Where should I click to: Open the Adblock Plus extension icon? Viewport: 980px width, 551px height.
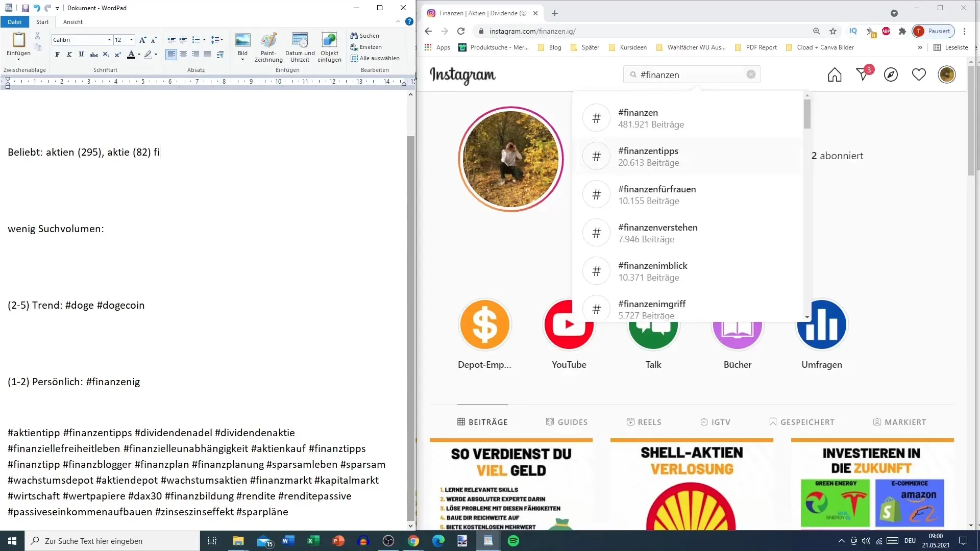tap(886, 31)
